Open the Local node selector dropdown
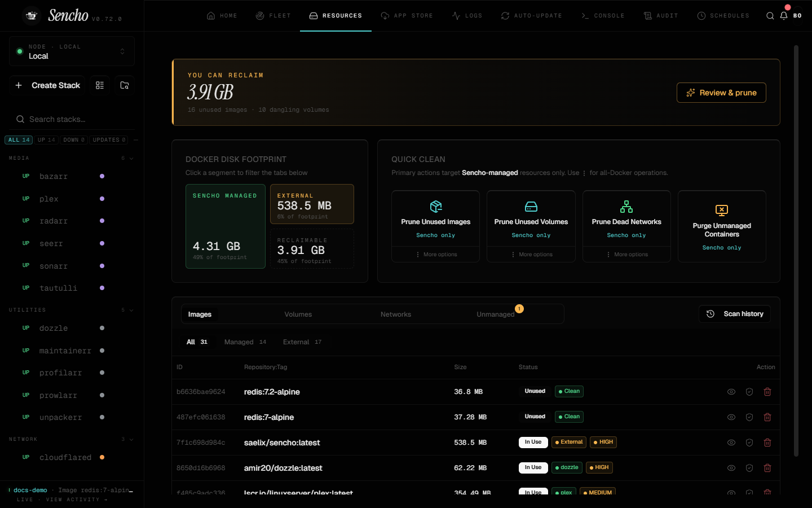The image size is (812, 508). [x=72, y=51]
